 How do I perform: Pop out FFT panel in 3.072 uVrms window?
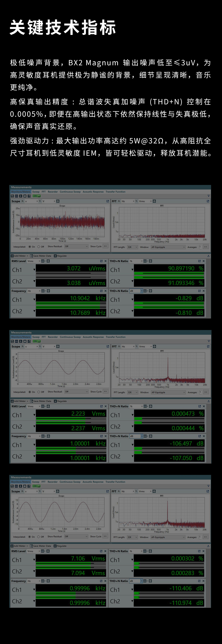pyautogui.click(x=208, y=201)
